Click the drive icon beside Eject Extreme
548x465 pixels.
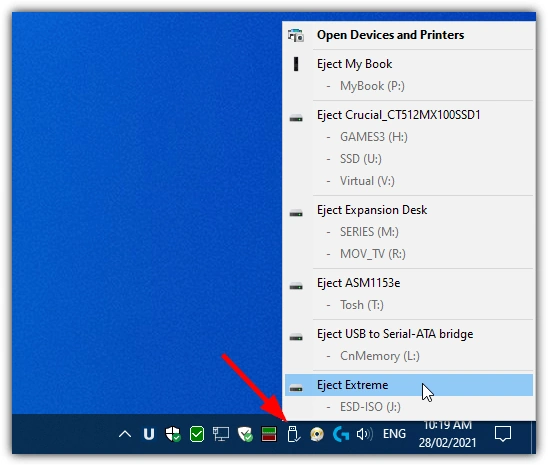tap(296, 388)
